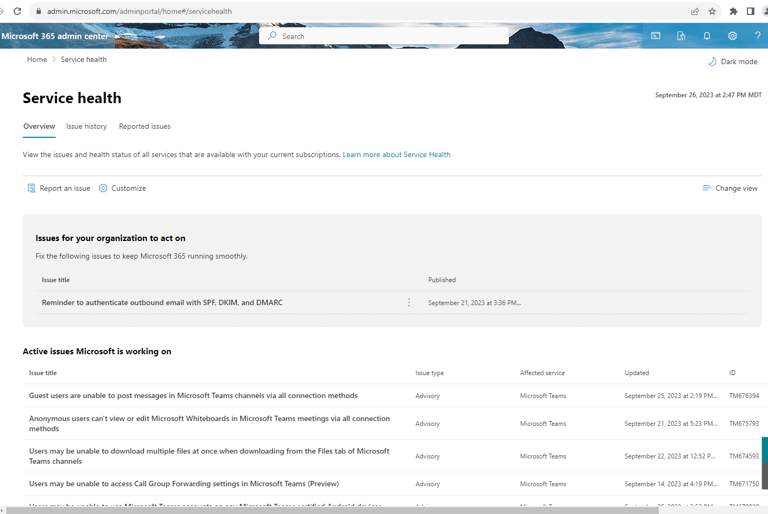Switch to the Reported issues tab
The image size is (768, 514).
click(144, 126)
